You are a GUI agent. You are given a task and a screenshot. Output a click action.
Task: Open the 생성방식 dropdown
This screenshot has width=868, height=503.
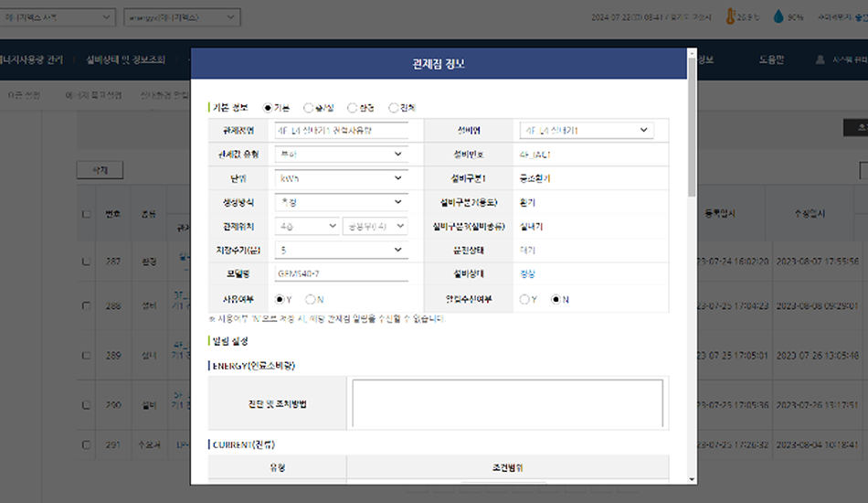coord(340,202)
